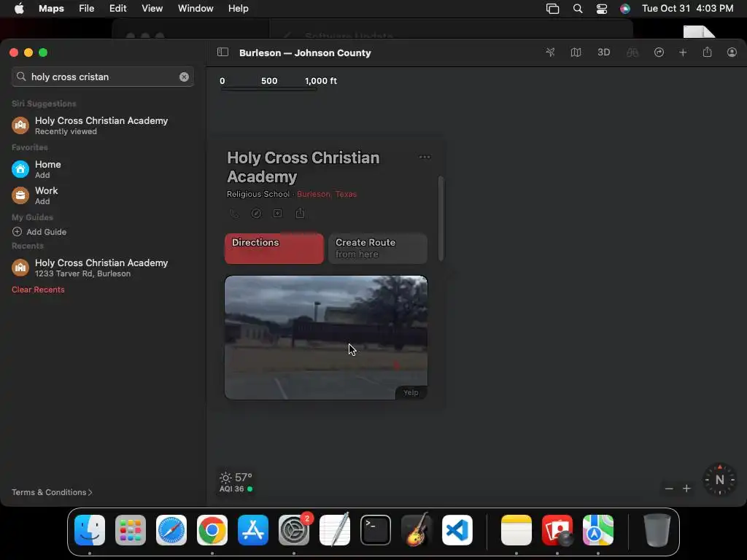This screenshot has width=747, height=560.
Task: Open the Help menu
Action: tap(238, 9)
